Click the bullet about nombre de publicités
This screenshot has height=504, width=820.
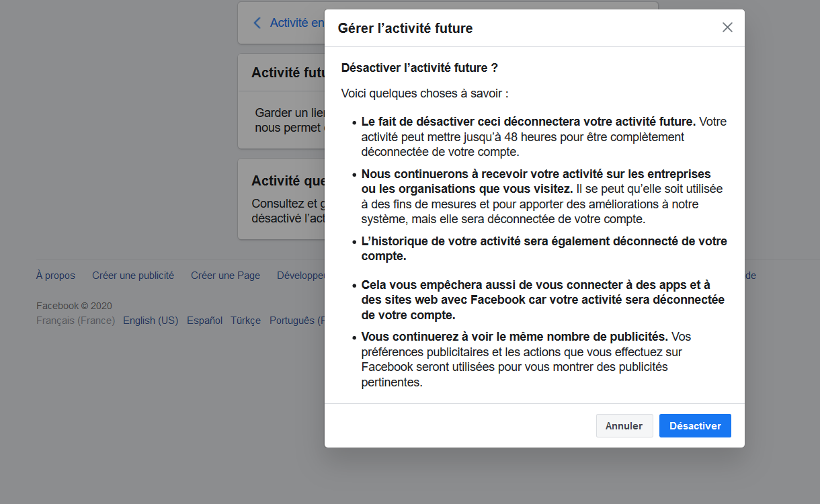point(514,337)
